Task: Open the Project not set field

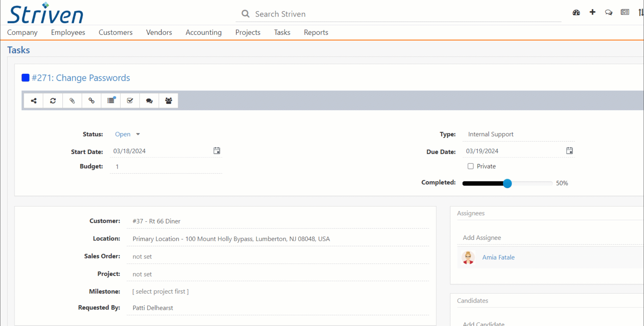Action: click(x=278, y=274)
